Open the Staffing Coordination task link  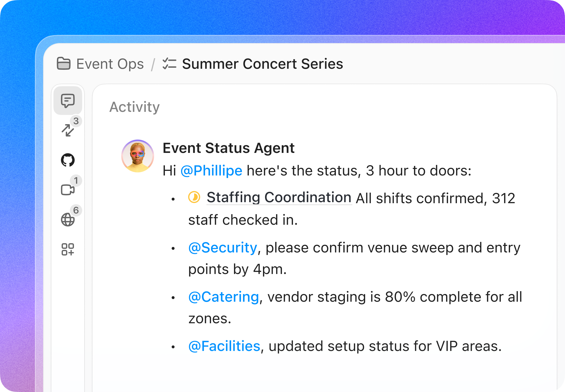point(280,197)
